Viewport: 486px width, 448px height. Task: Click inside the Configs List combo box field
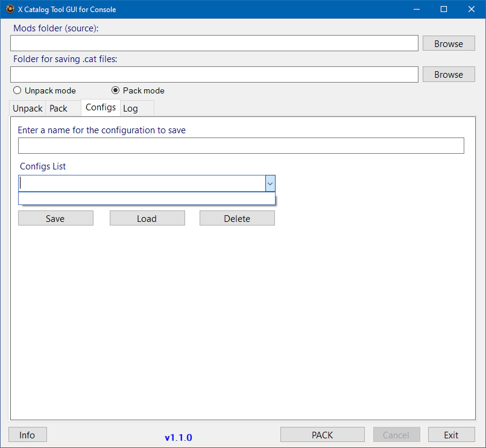tap(142, 183)
